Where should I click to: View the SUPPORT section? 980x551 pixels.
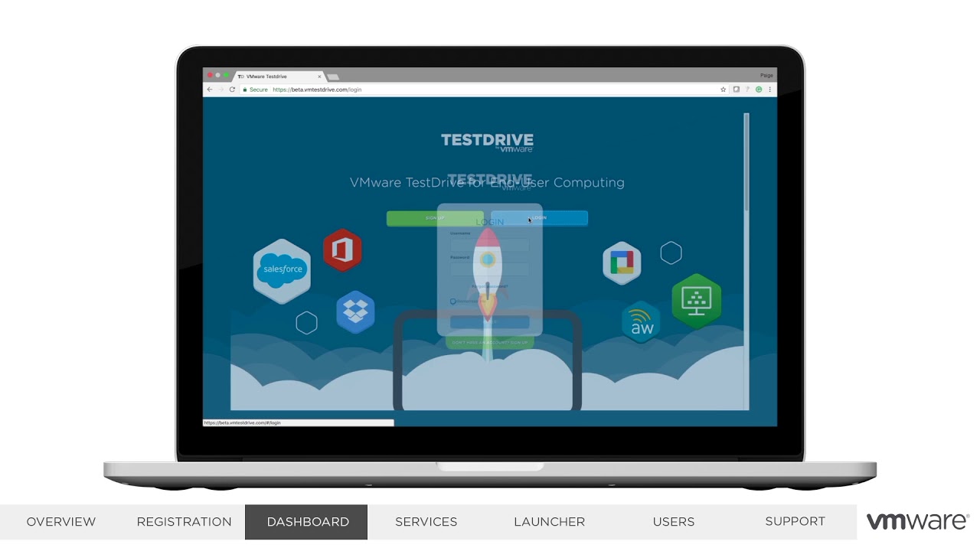coord(795,522)
